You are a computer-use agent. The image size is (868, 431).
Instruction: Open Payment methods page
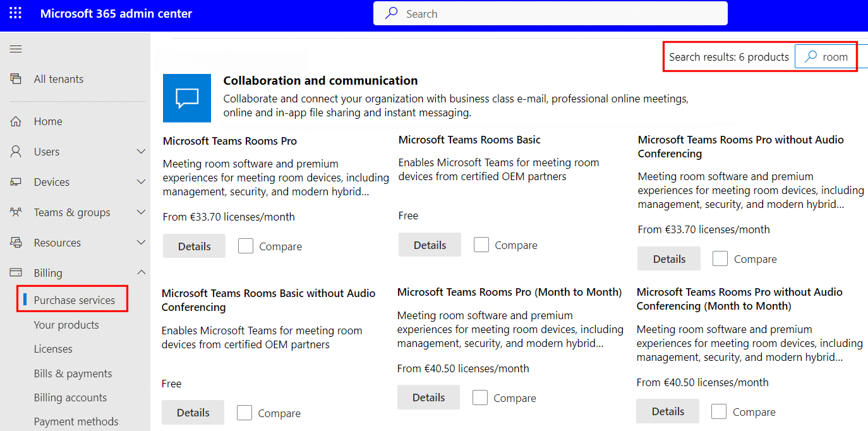(76, 422)
